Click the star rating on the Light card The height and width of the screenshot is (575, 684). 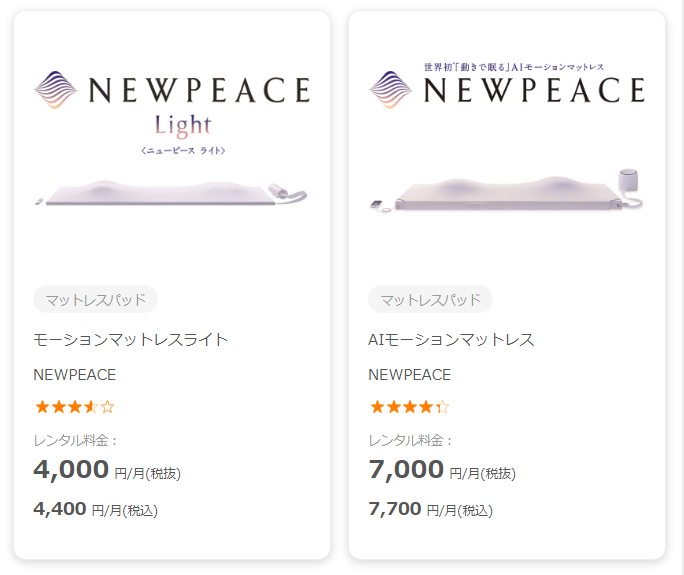[x=75, y=407]
